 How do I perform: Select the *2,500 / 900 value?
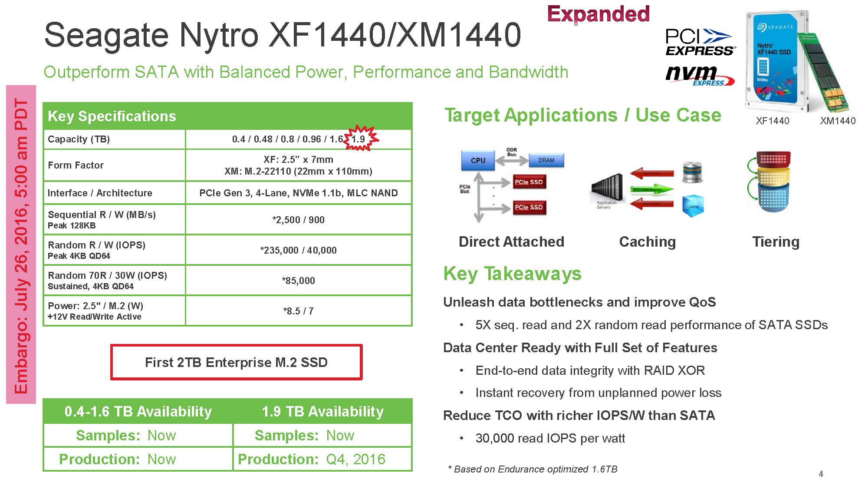pyautogui.click(x=298, y=220)
